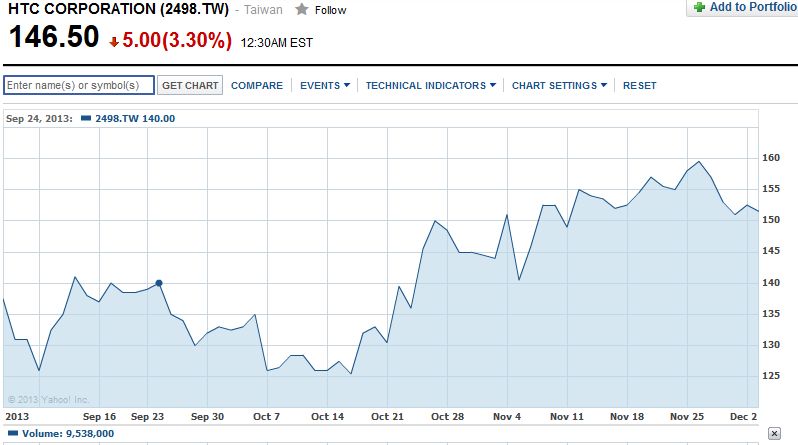
Task: Click the Sep 16 x-axis label
Action: (99, 416)
